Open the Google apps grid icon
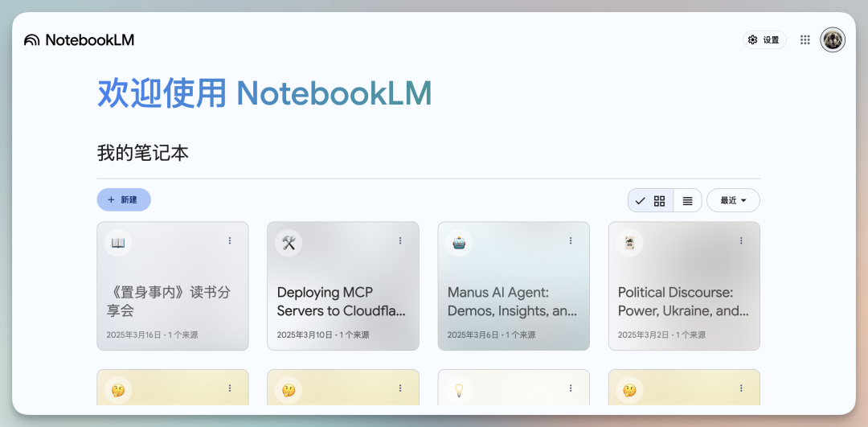The height and width of the screenshot is (427, 868). coord(805,40)
